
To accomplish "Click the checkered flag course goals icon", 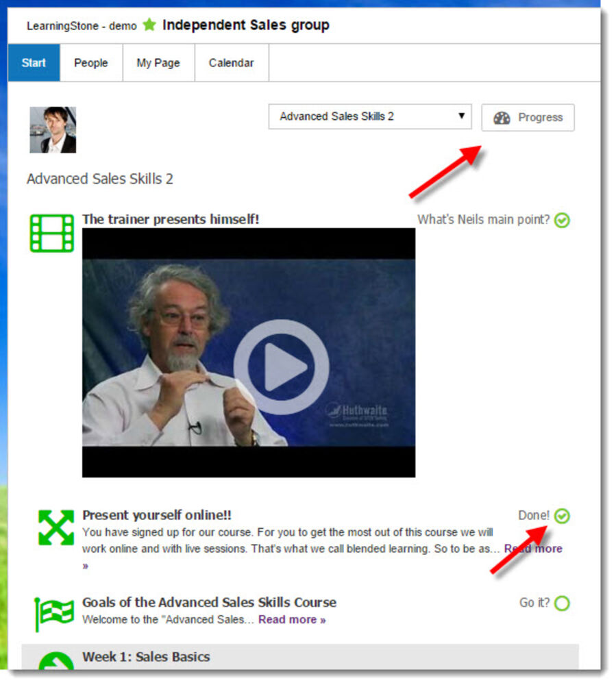I will [x=53, y=610].
